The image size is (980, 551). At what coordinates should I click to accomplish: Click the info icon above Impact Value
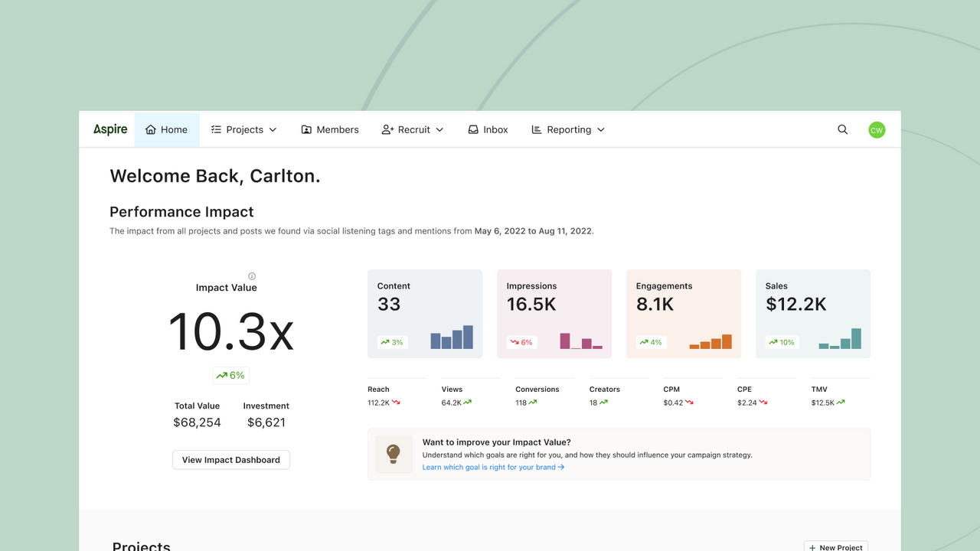pos(253,275)
